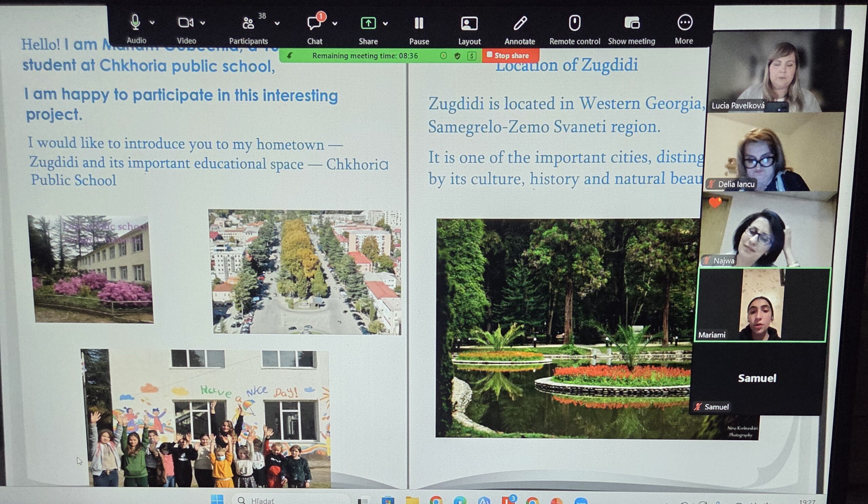Click Show meeting icon
868x504 pixels.
click(x=631, y=23)
